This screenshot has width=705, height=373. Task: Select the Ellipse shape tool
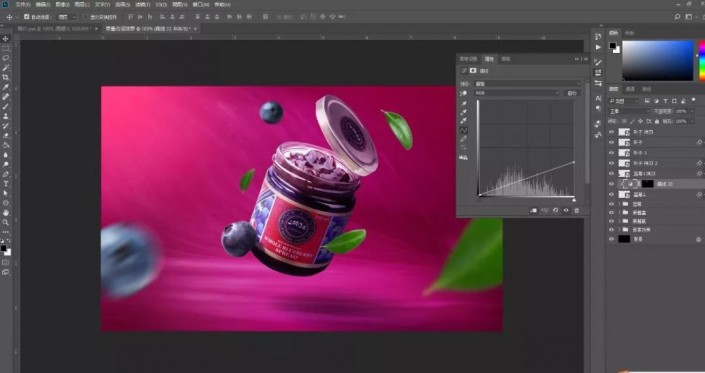[6, 203]
